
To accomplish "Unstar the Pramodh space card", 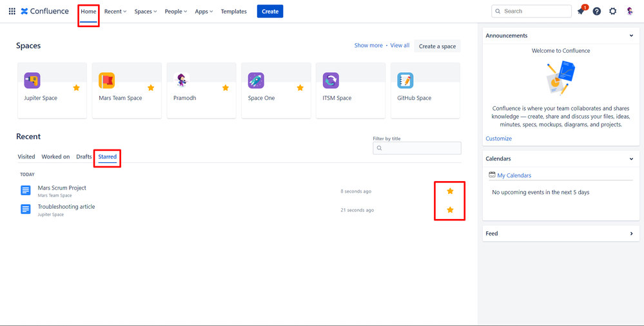I will point(226,88).
